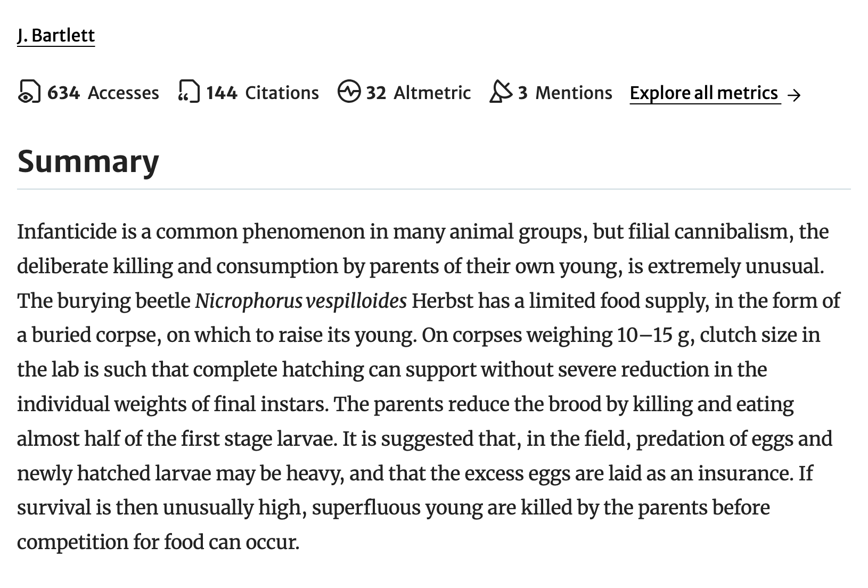Click the Accesses label text
Viewport: 868px width, 588px height.
tap(124, 93)
